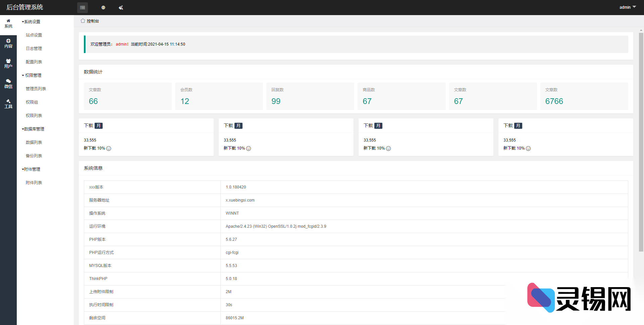Select the 微信 WeChat module icon

(8, 84)
